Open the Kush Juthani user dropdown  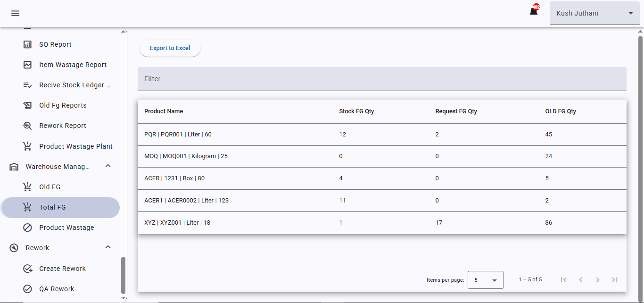click(x=594, y=13)
